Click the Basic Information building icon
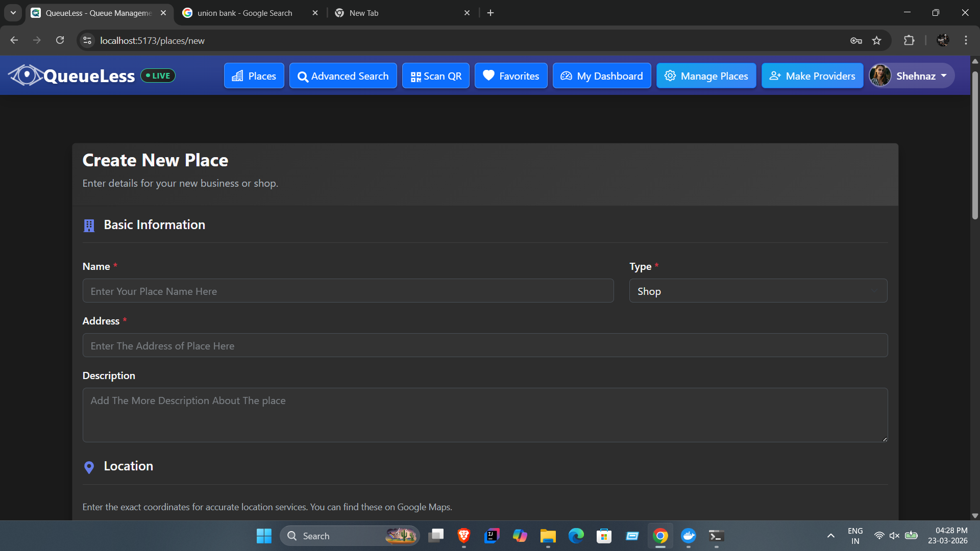This screenshot has height=551, width=980. point(89,226)
